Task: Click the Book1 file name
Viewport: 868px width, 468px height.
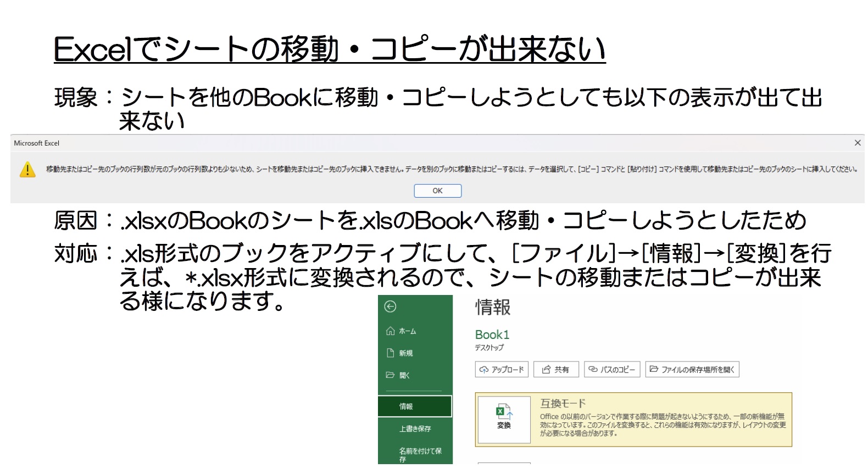Action: [492, 335]
